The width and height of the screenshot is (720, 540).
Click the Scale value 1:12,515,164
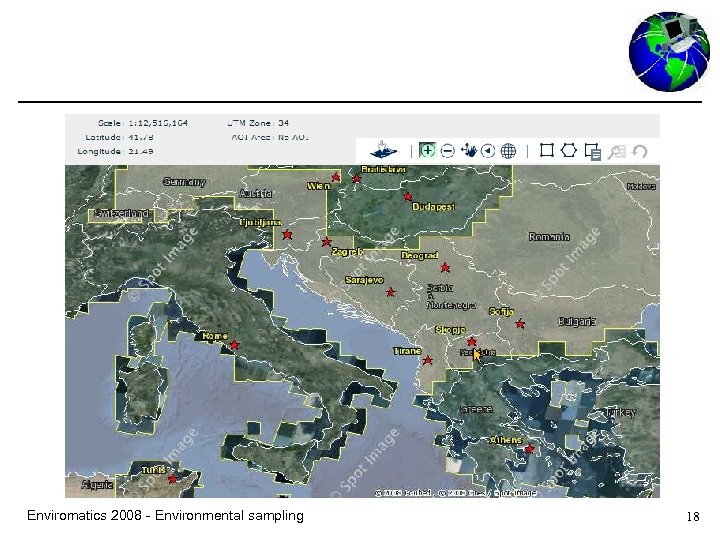158,123
